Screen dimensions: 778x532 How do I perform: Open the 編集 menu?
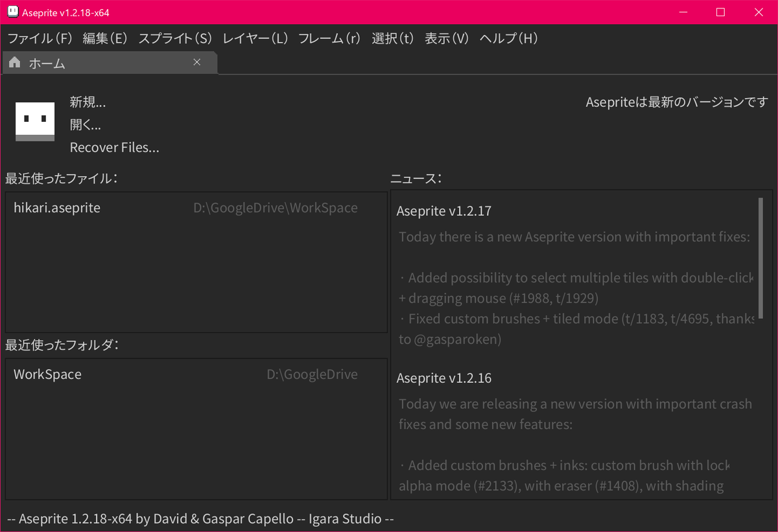105,38
